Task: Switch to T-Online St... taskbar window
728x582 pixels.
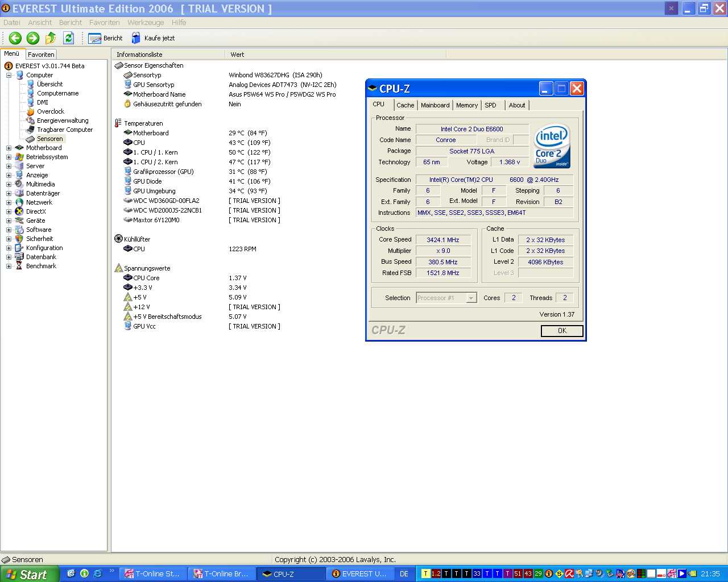Action: 153,574
